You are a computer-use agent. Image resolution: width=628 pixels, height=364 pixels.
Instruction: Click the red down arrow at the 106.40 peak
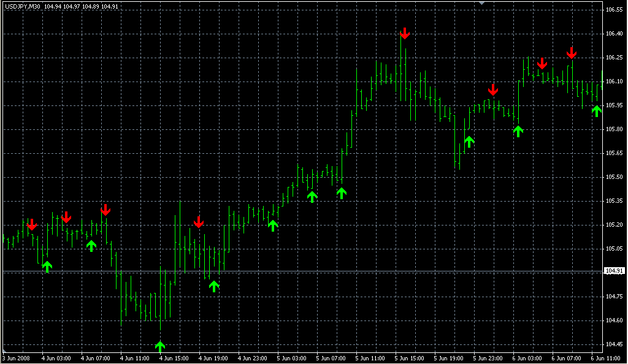tap(404, 33)
